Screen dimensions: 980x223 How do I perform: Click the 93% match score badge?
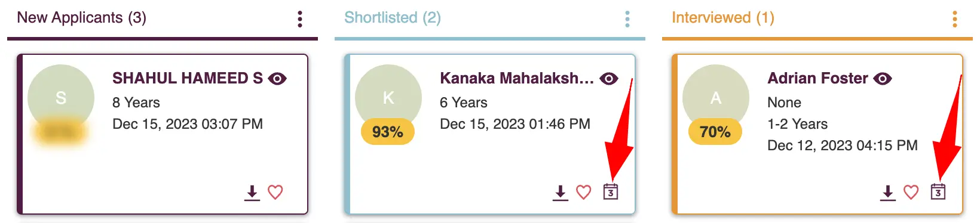388,132
